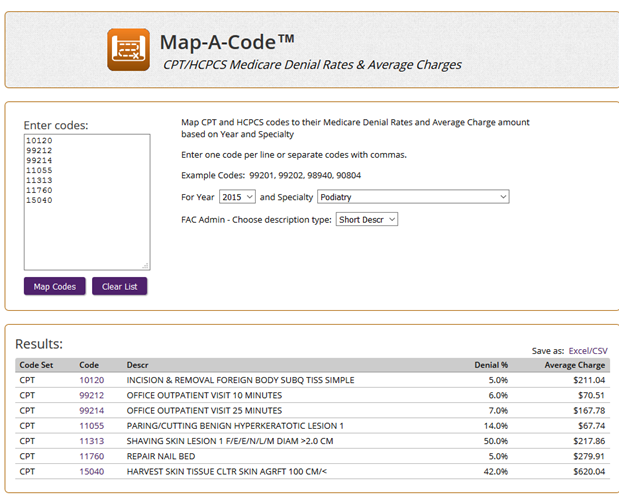Screen dimensions: 619x497
Task: Open code 11760 link in results
Action: 92,456
